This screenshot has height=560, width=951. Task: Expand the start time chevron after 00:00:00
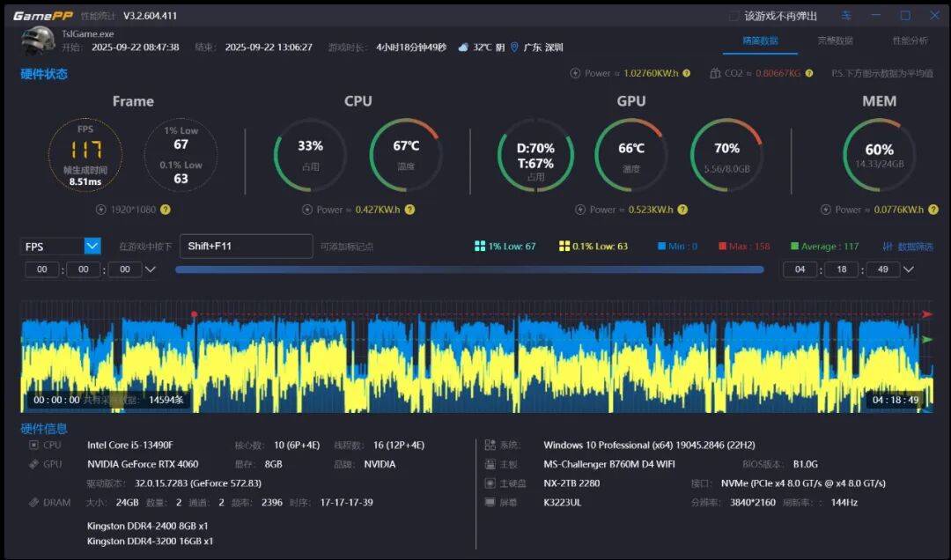point(151,269)
